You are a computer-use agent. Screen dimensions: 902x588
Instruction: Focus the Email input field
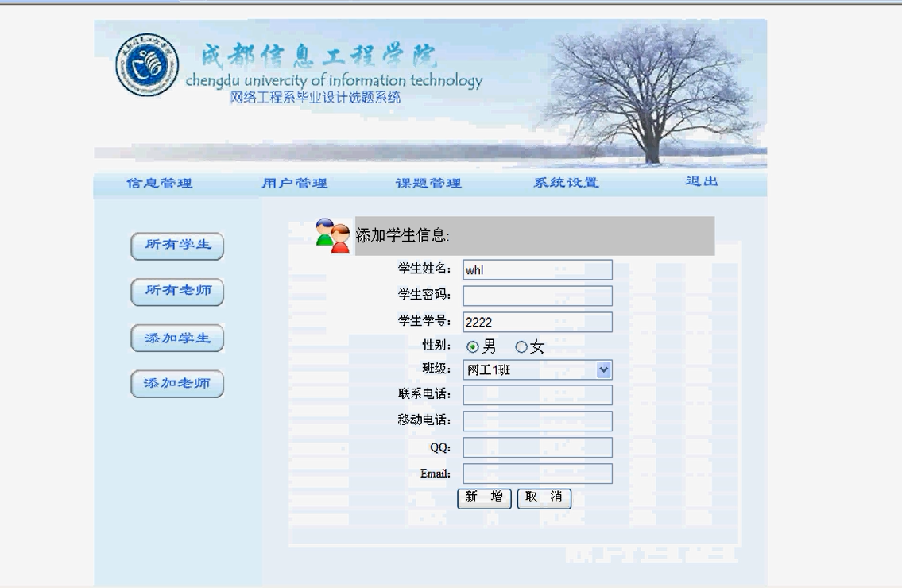tap(537, 474)
